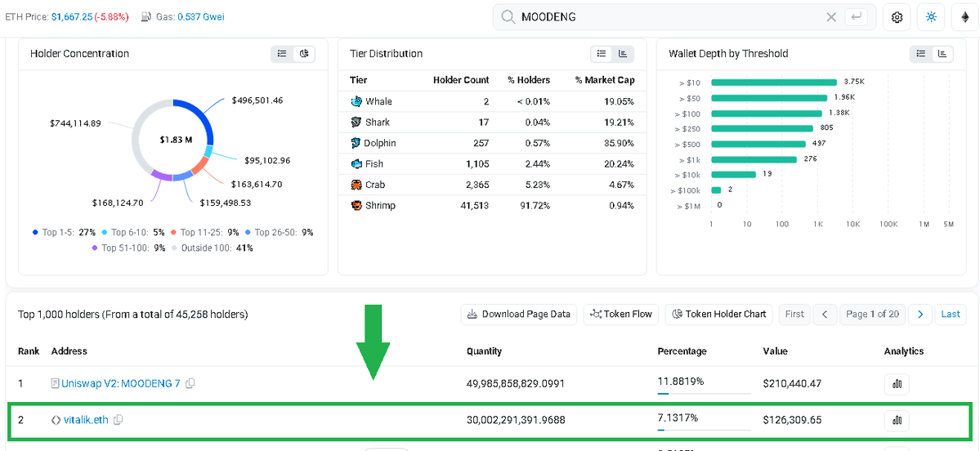This screenshot has height=451, width=980.
Task: Switch Holder Concentration to list view
Action: click(282, 54)
